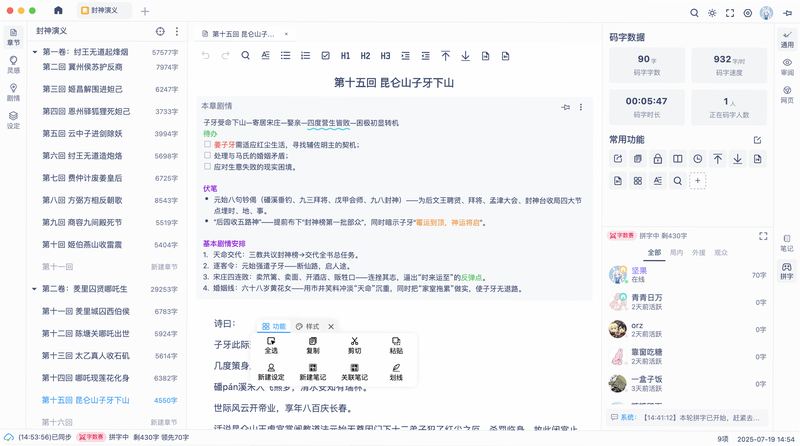Open the chapter list three-dot menu
This screenshot has width=800, height=446.
tap(177, 31)
